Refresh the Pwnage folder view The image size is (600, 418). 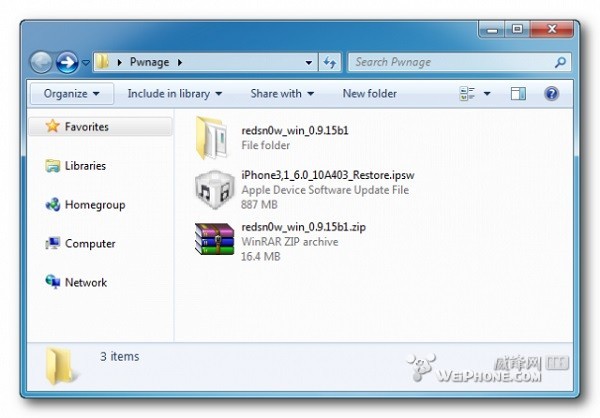pyautogui.click(x=329, y=62)
